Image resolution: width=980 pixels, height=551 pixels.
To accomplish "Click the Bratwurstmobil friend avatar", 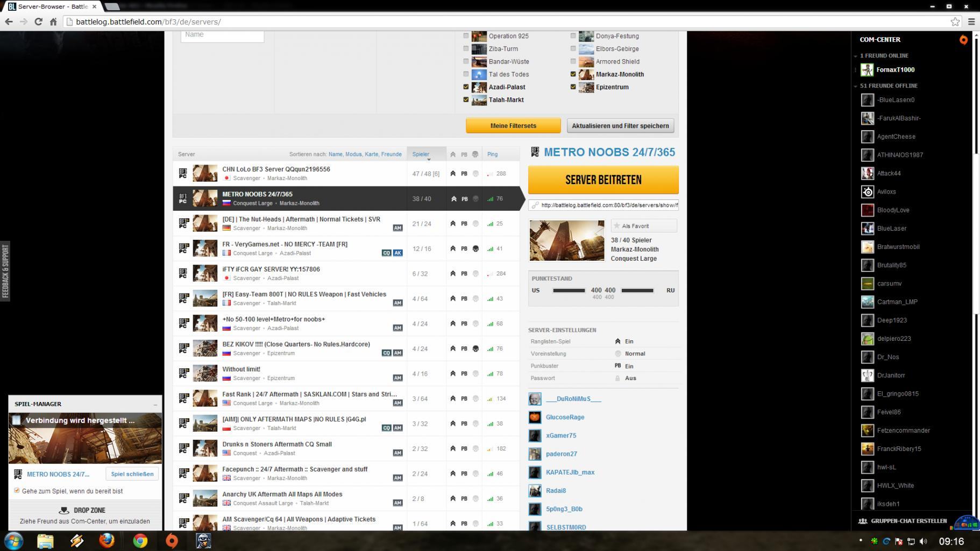I will click(x=867, y=247).
